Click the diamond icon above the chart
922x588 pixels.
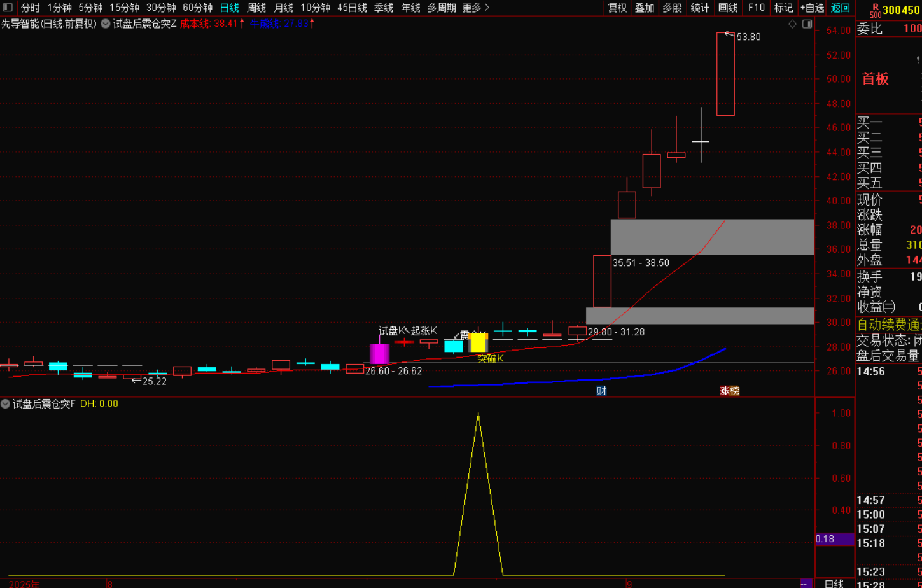tap(792, 24)
